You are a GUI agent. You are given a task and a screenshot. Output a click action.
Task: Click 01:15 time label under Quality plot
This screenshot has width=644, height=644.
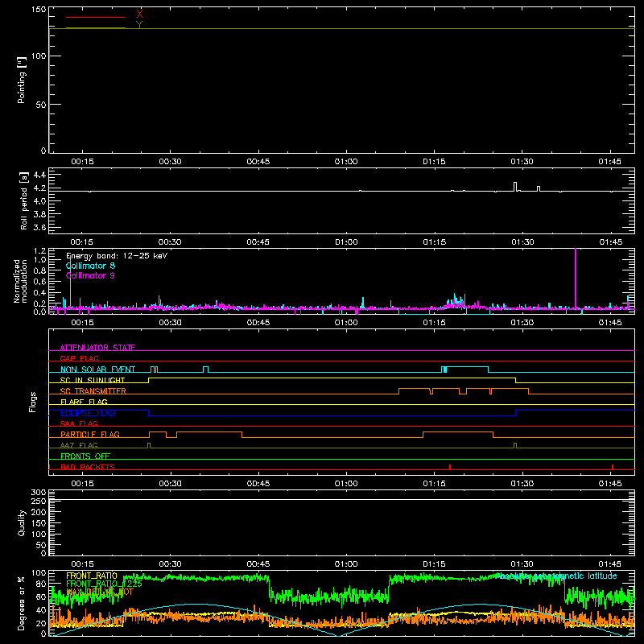[434, 564]
